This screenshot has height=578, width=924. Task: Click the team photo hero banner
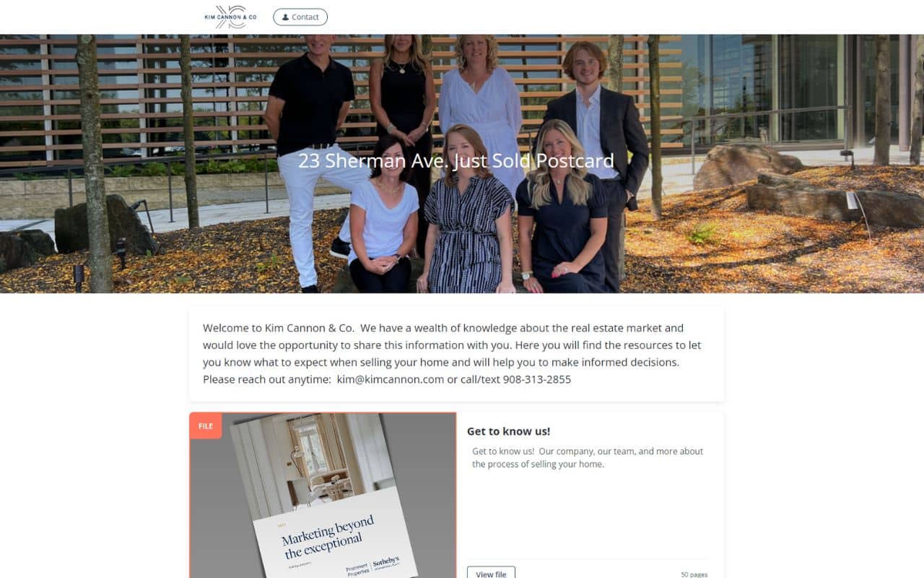[462, 163]
